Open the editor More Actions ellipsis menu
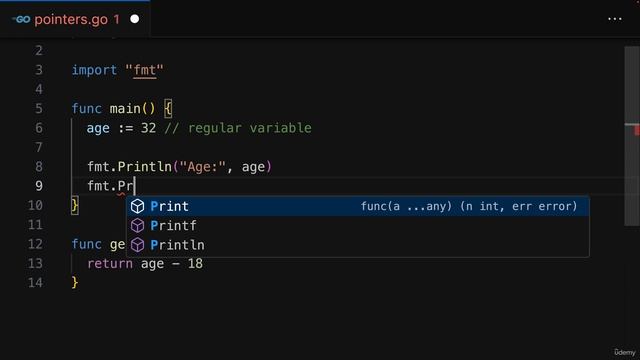Viewport: 640px width, 360px height. [x=614, y=19]
